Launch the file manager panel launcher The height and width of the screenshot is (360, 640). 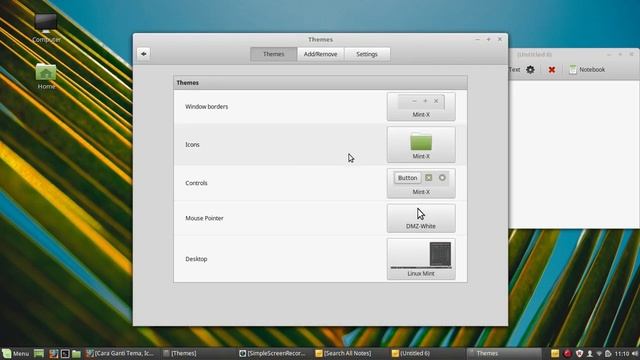click(76, 353)
